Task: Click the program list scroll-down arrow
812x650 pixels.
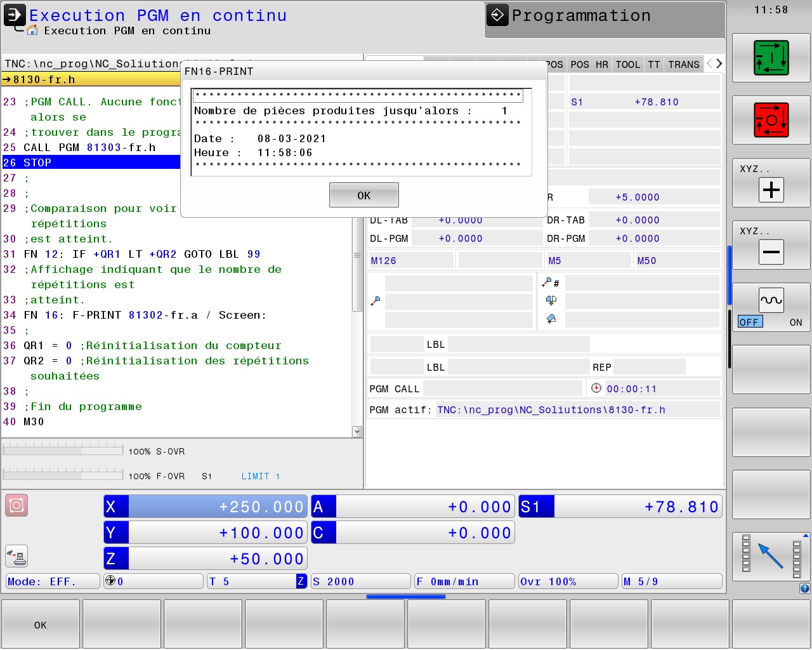Action: point(357,432)
